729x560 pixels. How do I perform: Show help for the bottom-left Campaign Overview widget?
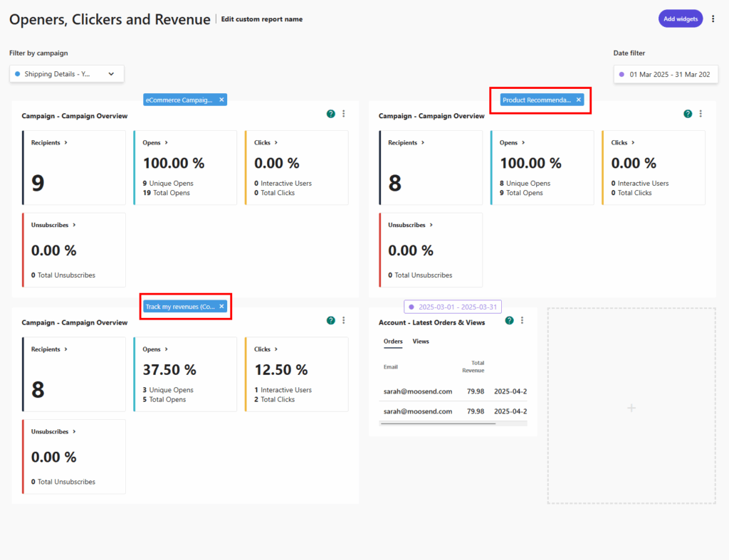330,320
